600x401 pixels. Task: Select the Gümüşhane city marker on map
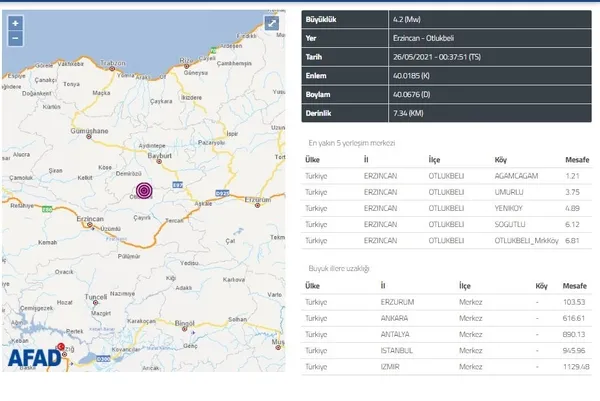89,136
